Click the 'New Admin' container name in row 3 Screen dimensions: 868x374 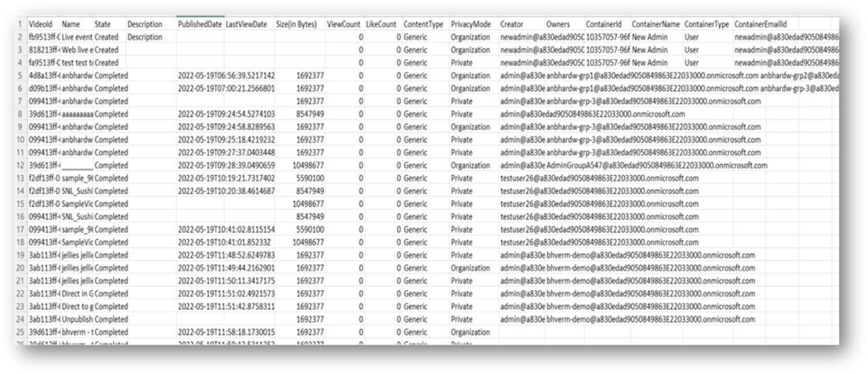point(657,50)
